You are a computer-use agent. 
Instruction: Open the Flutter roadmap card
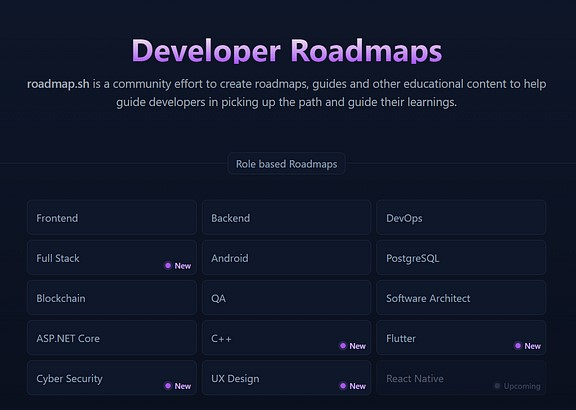(x=461, y=338)
